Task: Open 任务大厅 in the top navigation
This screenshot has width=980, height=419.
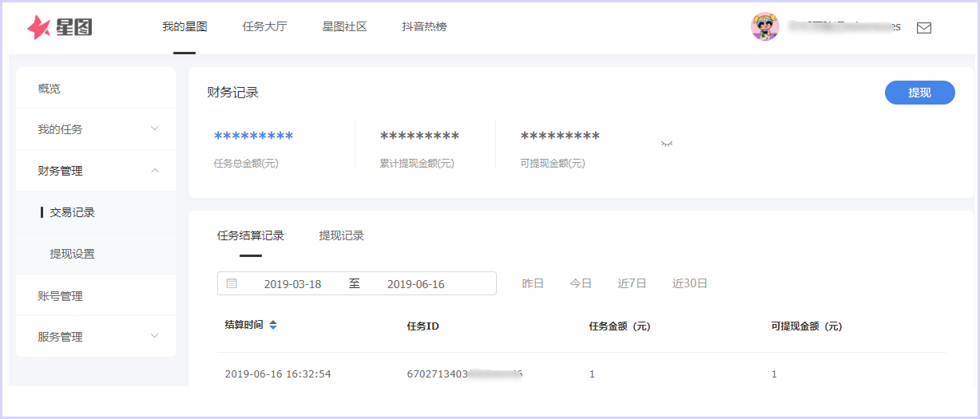Action: click(x=264, y=26)
